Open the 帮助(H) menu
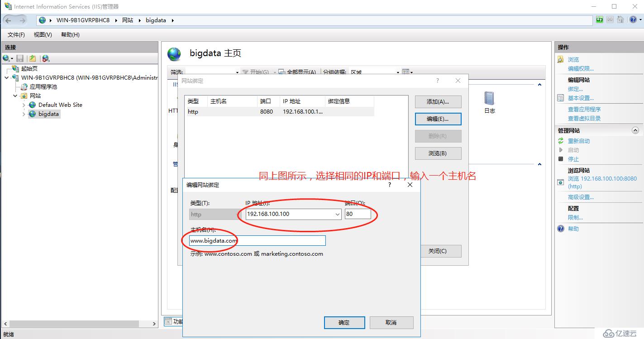The width and height of the screenshot is (644, 339). point(70,35)
